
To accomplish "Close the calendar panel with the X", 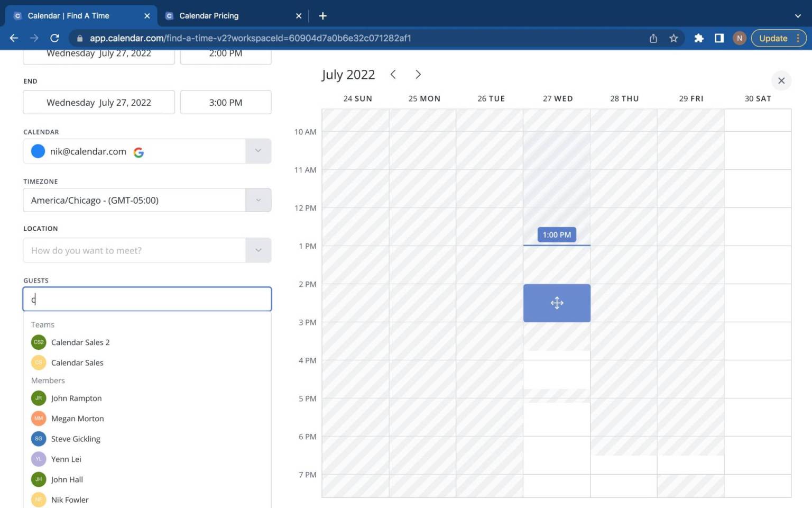I will [781, 80].
